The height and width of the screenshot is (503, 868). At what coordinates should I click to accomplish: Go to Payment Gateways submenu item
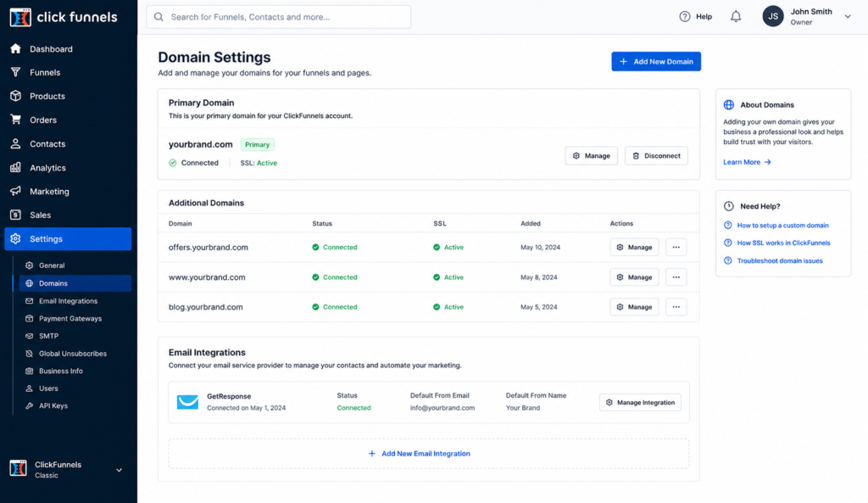pos(75,319)
